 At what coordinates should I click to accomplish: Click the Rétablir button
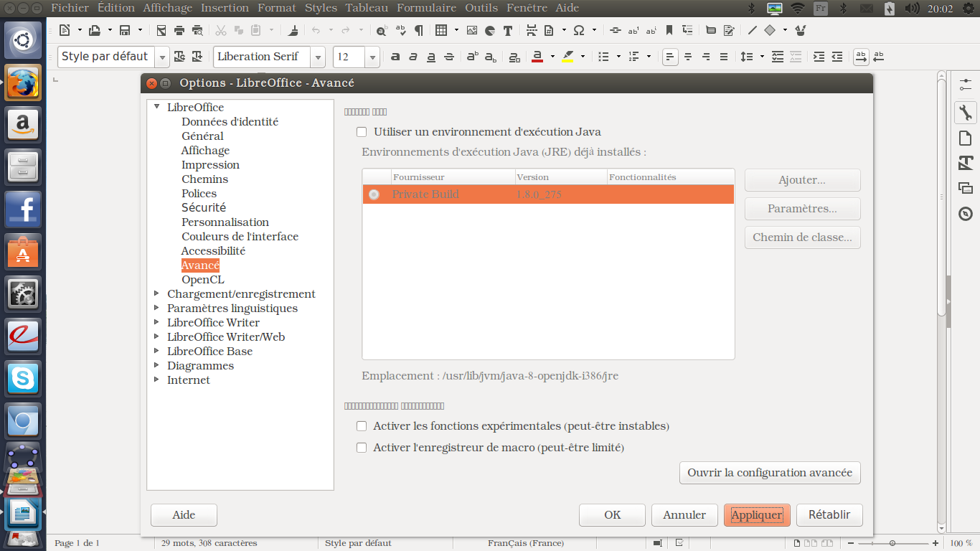(x=829, y=515)
